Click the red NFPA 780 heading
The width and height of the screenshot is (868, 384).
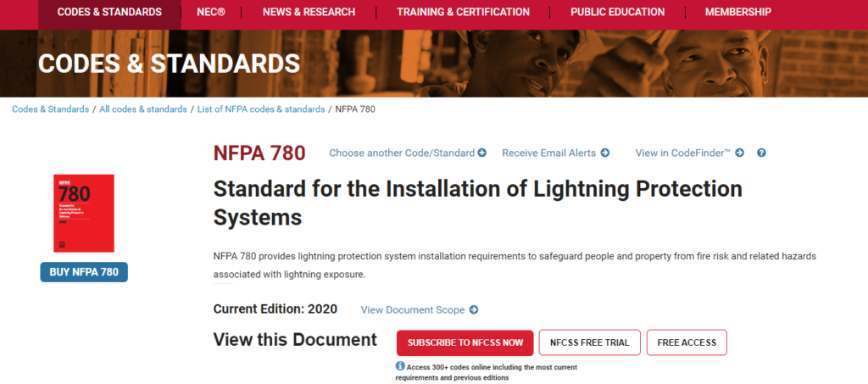(x=259, y=153)
